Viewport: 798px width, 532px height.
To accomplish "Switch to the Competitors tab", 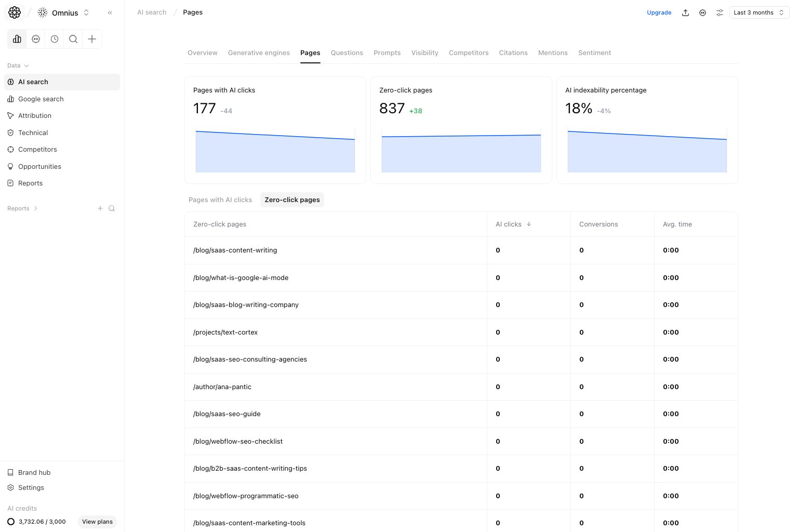I will [x=469, y=53].
